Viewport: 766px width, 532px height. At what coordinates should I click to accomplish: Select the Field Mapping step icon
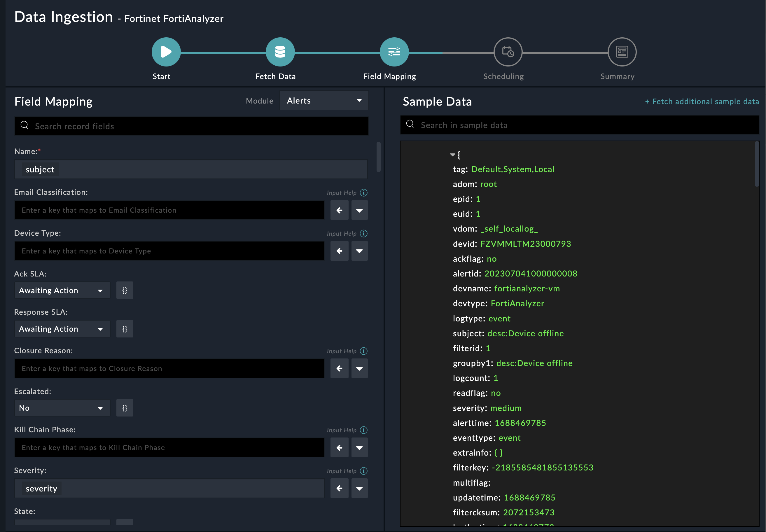(x=394, y=52)
